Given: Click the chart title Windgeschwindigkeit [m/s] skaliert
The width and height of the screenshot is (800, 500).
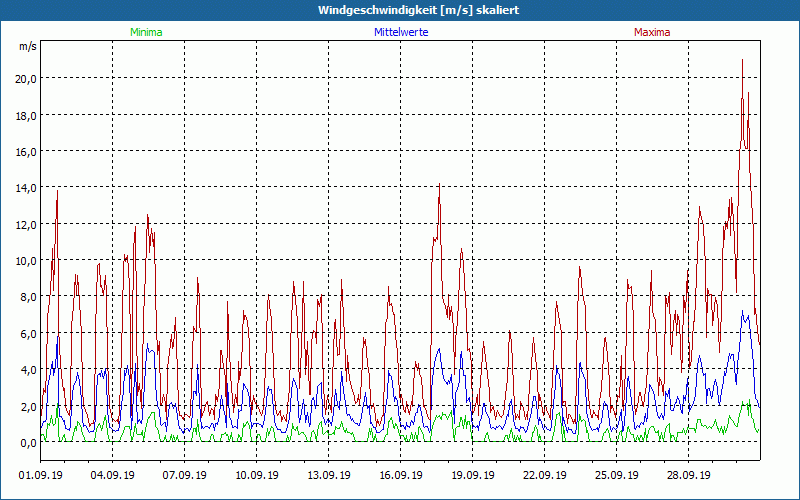Looking at the screenshot, I should pos(418,10).
